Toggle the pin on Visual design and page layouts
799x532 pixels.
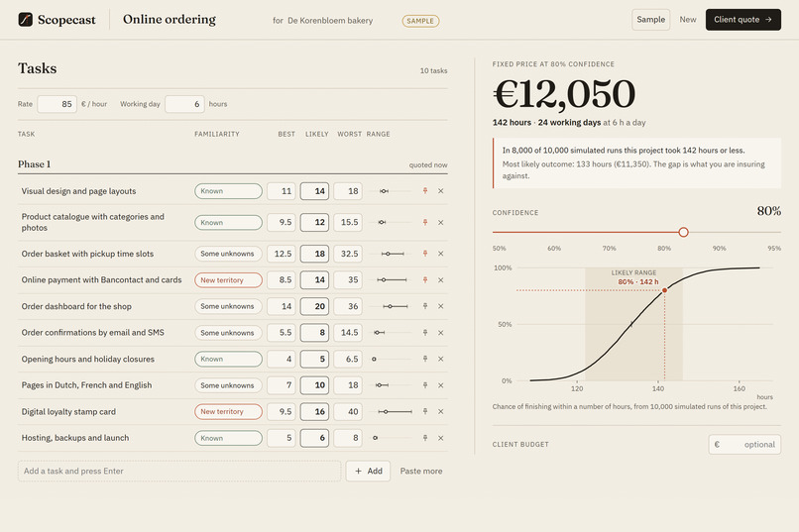[x=425, y=191]
